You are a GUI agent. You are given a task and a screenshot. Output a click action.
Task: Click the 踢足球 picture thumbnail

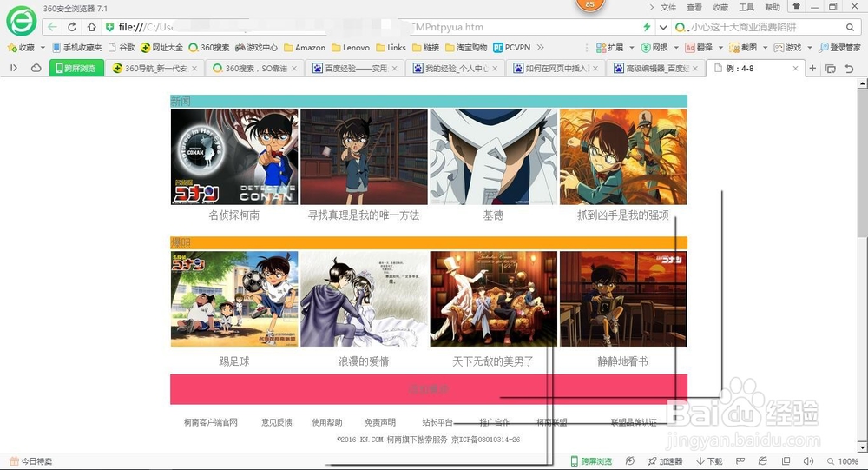[x=234, y=299]
